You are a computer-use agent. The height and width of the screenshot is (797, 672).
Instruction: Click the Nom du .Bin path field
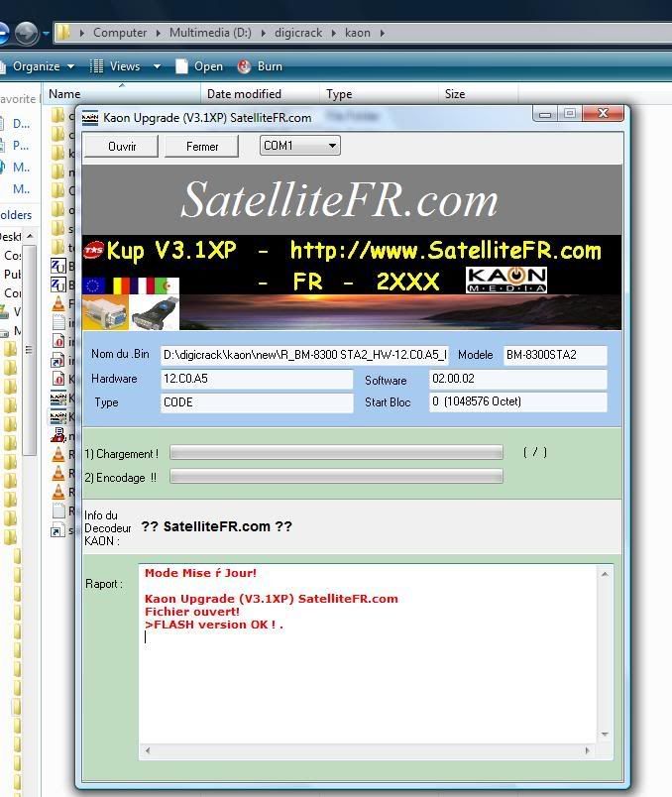(x=304, y=355)
